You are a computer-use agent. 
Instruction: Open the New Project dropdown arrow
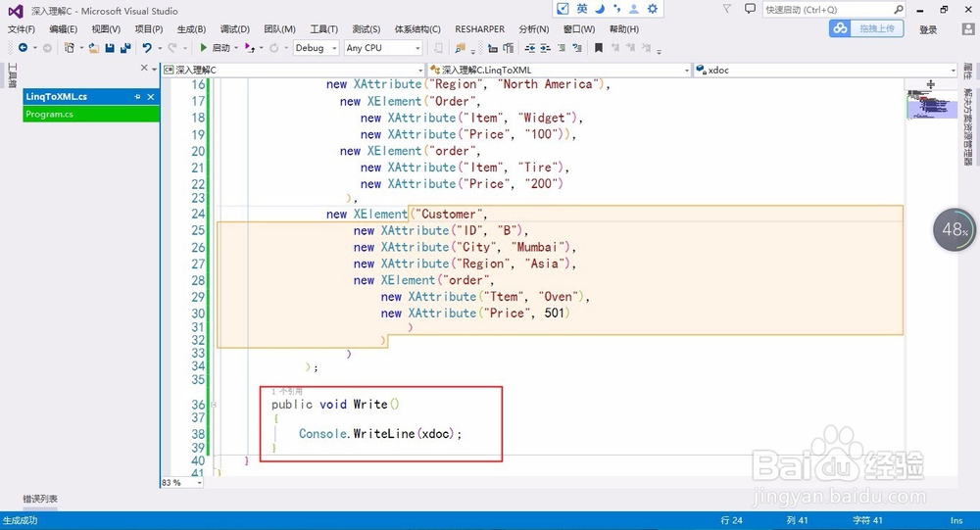pos(81,47)
